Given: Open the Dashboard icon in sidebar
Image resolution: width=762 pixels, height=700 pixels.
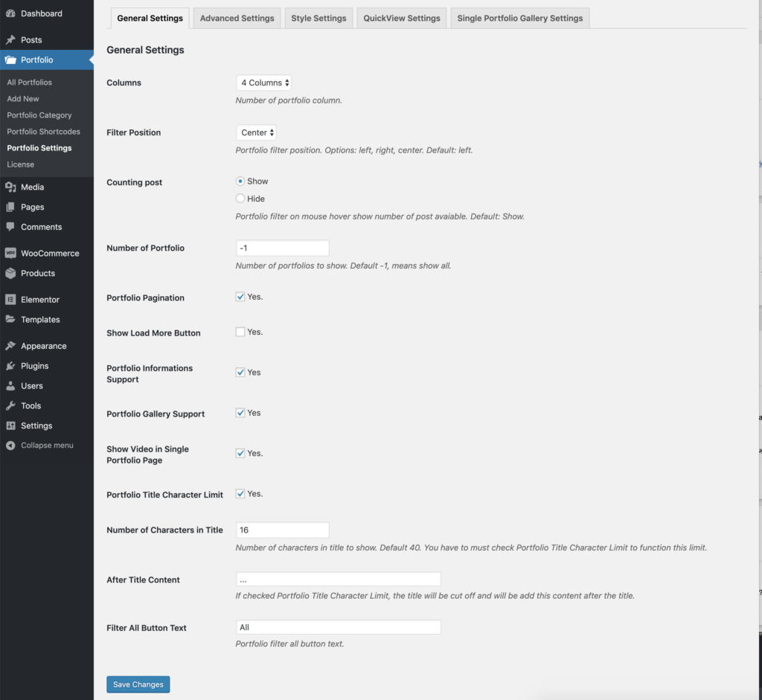Looking at the screenshot, I should click(x=9, y=13).
